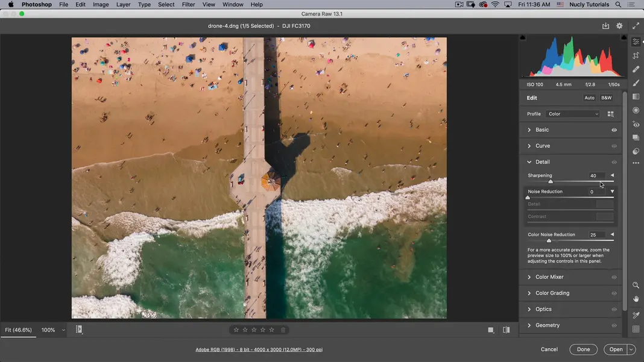Toggle the grid overlay icon
The image size is (644, 362).
click(x=636, y=329)
